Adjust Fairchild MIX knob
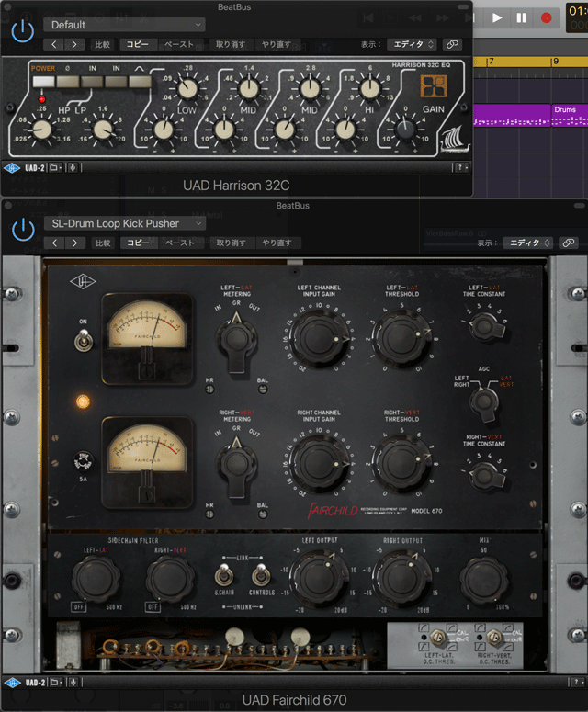 tap(484, 580)
